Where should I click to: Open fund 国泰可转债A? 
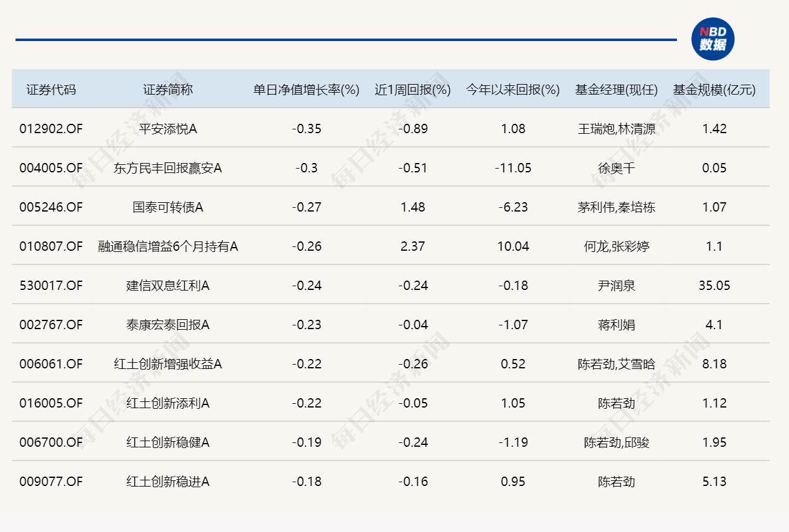point(167,207)
